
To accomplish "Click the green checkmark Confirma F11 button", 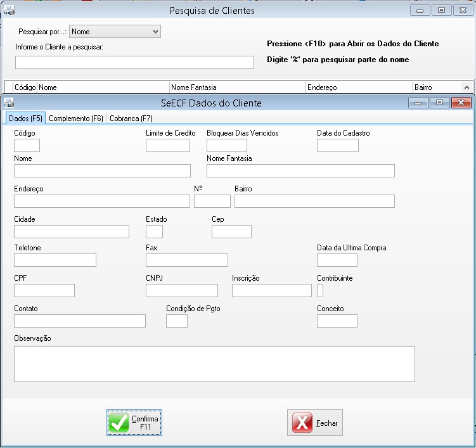I will (134, 423).
